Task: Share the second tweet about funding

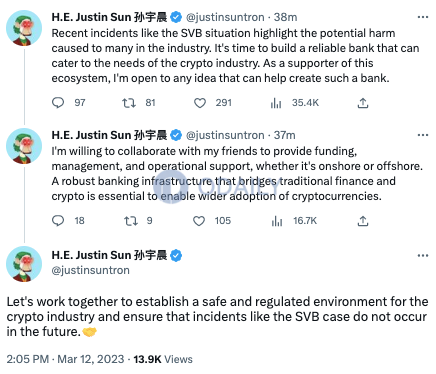Action: point(363,221)
